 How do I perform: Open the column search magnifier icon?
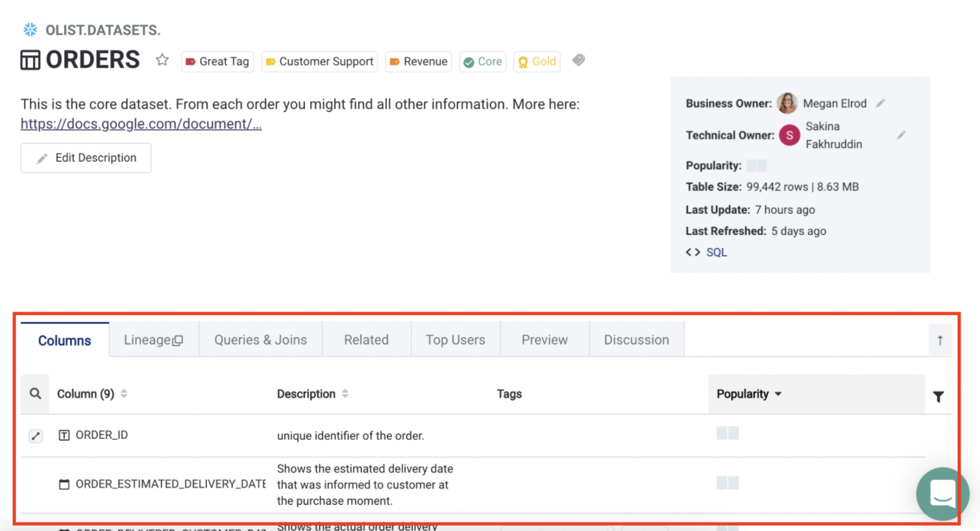click(x=36, y=394)
